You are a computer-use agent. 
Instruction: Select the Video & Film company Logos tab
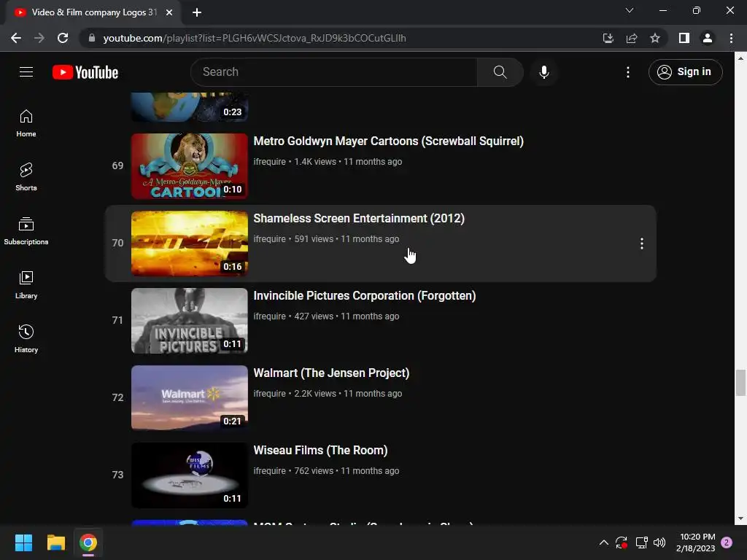[93, 12]
